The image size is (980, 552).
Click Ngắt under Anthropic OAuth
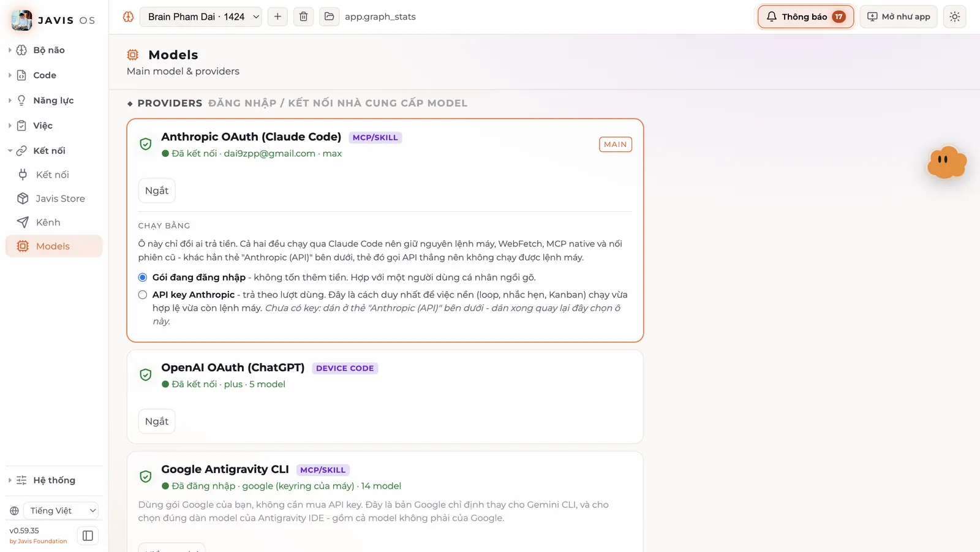tap(157, 191)
